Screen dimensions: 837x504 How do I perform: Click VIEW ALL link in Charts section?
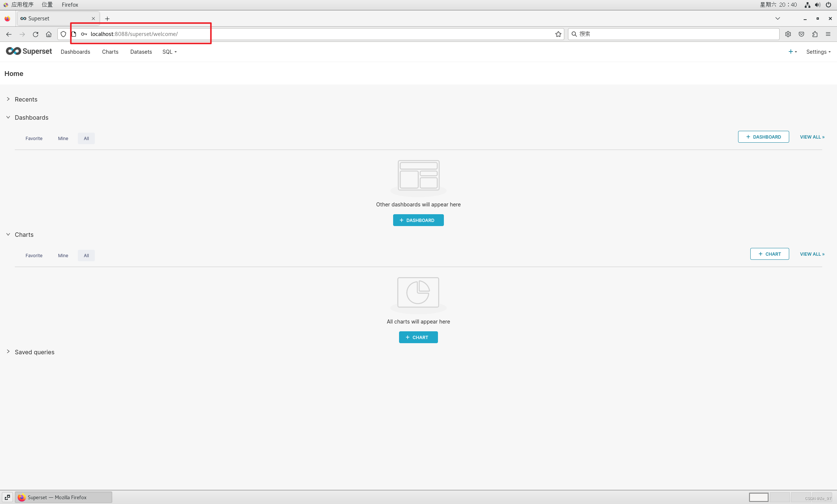click(812, 254)
